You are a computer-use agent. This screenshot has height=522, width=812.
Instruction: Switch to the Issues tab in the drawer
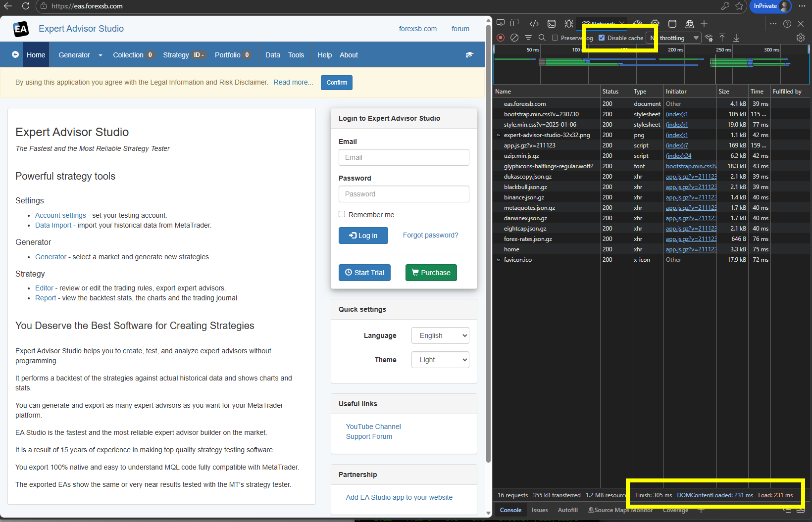(539, 510)
